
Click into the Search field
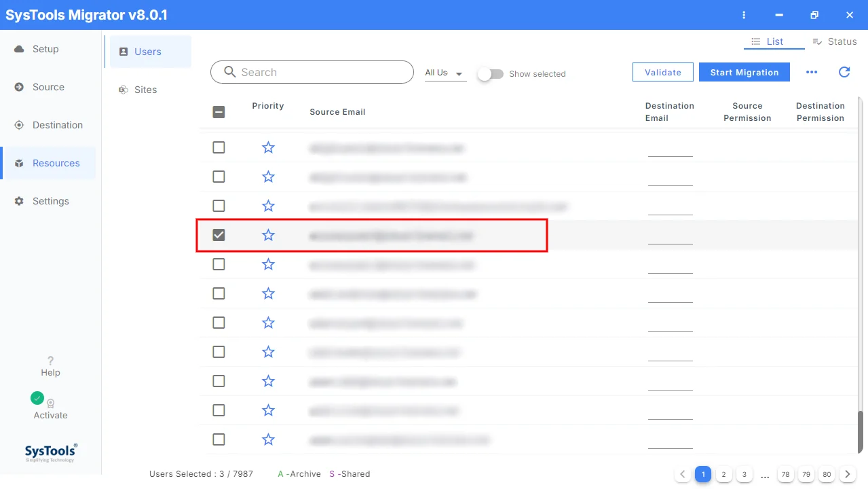coord(312,72)
